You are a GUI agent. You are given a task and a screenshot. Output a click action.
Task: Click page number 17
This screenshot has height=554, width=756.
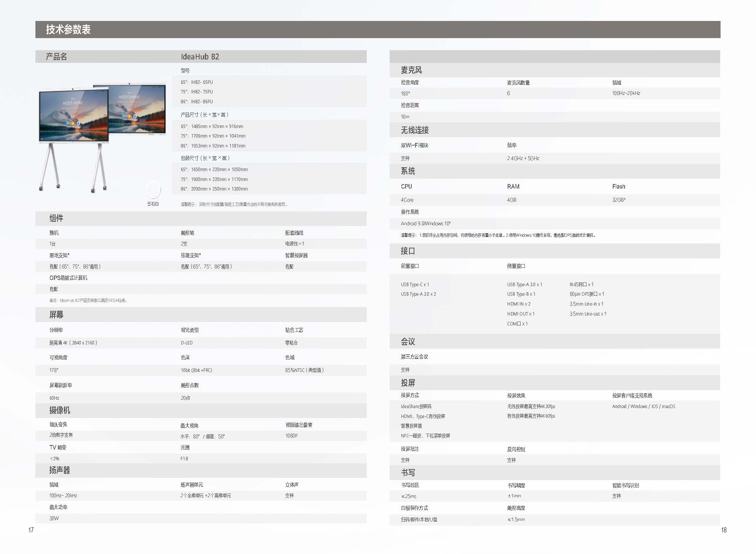tap(31, 530)
